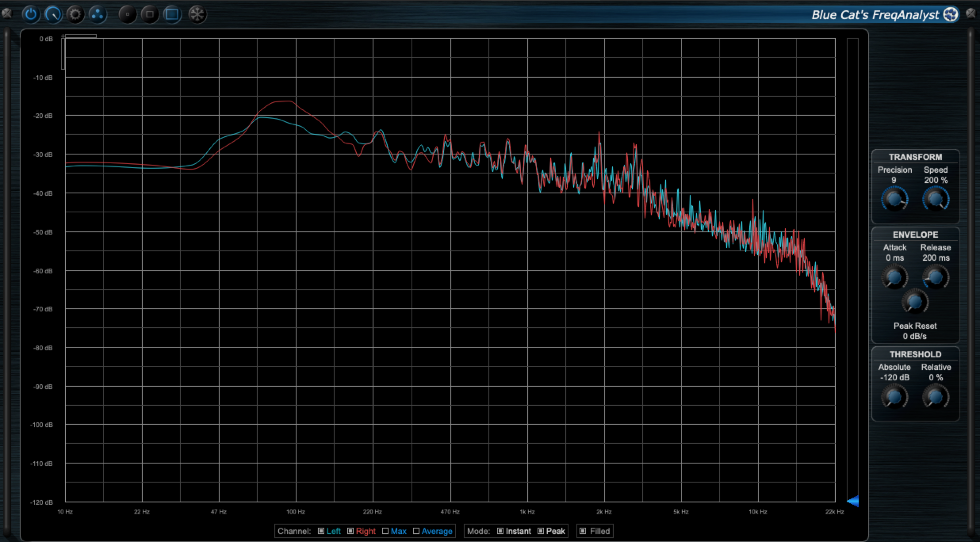The width and height of the screenshot is (980, 542).
Task: Click the Absolute threshold knob
Action: click(894, 397)
